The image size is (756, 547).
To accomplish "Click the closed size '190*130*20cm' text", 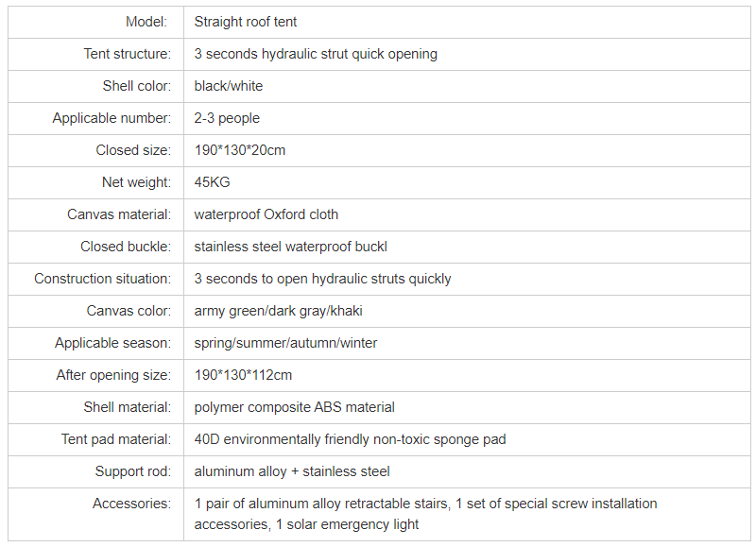I will (x=240, y=150).
